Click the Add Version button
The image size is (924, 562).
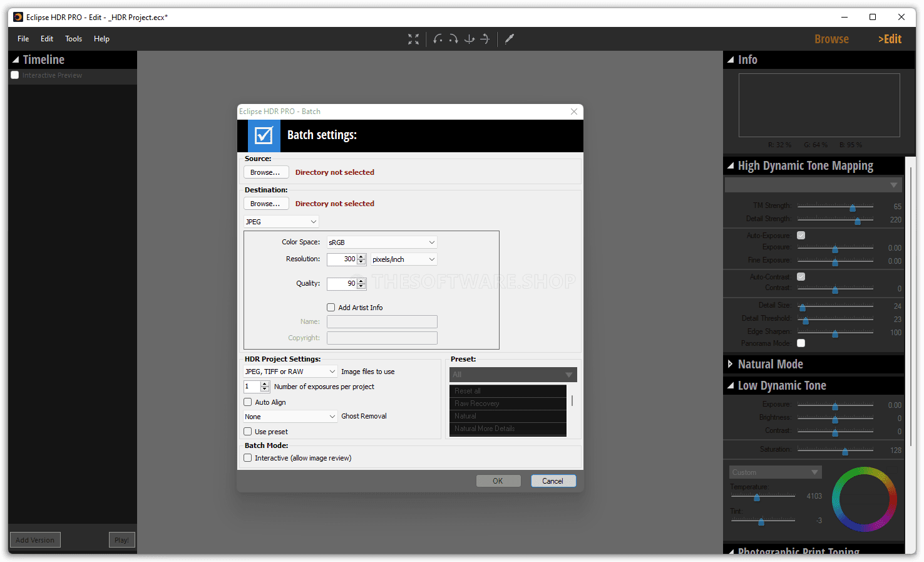35,540
